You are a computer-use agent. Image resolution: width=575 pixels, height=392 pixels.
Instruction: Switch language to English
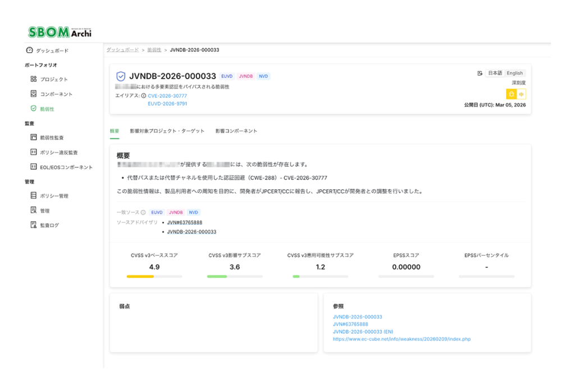click(515, 73)
